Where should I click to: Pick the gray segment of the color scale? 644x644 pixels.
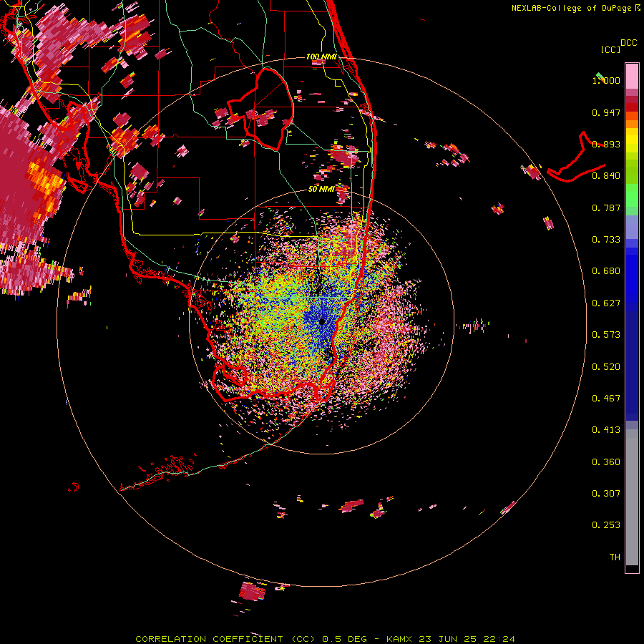click(632, 497)
